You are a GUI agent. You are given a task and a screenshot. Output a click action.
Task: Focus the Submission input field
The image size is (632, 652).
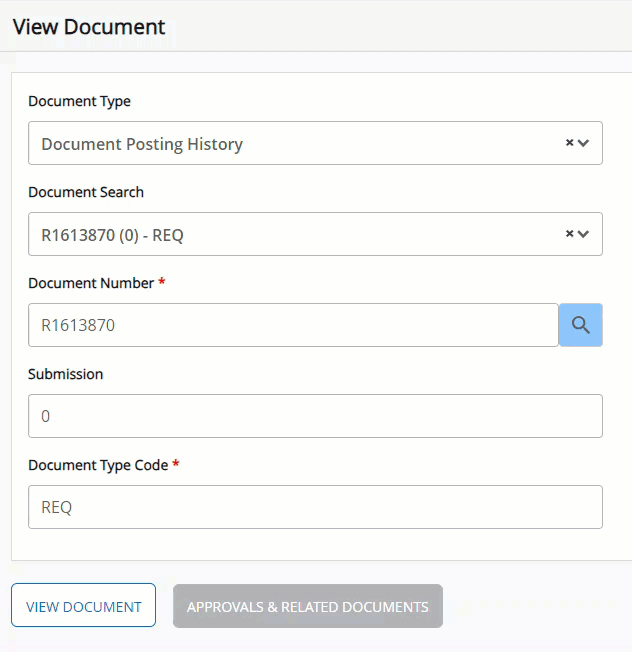pos(315,416)
